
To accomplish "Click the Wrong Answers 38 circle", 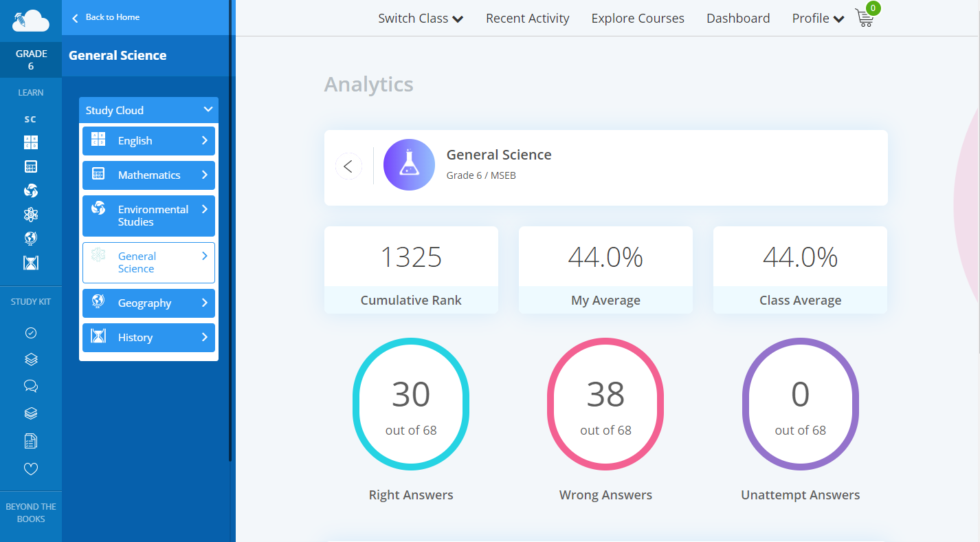I will [605, 404].
